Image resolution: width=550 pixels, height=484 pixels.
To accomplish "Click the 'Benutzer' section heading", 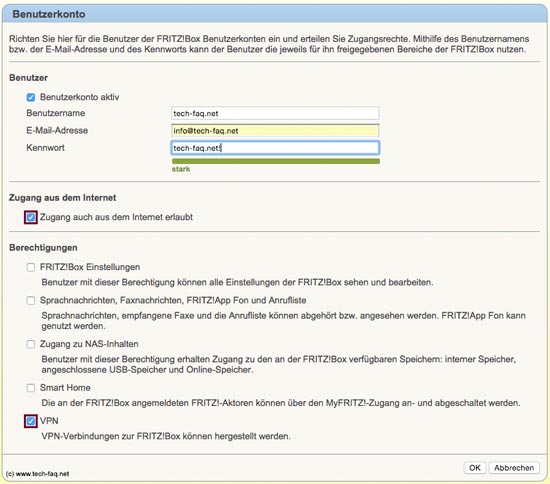I will [x=28, y=78].
